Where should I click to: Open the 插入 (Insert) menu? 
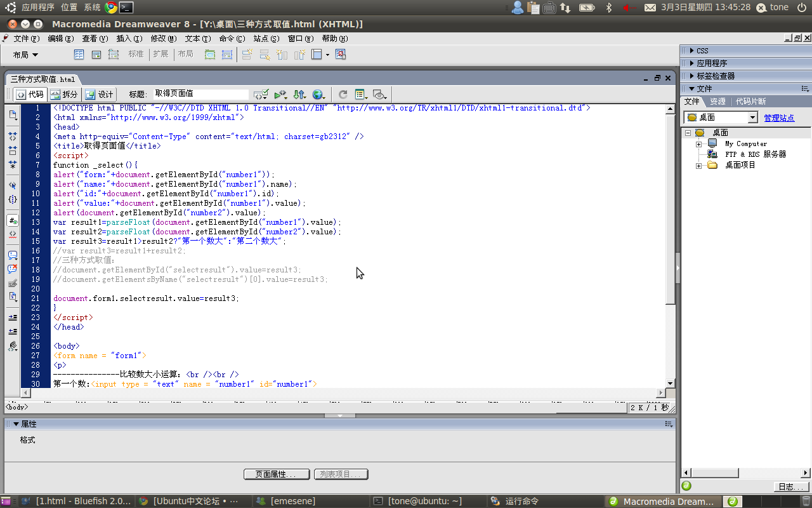[x=129, y=39]
